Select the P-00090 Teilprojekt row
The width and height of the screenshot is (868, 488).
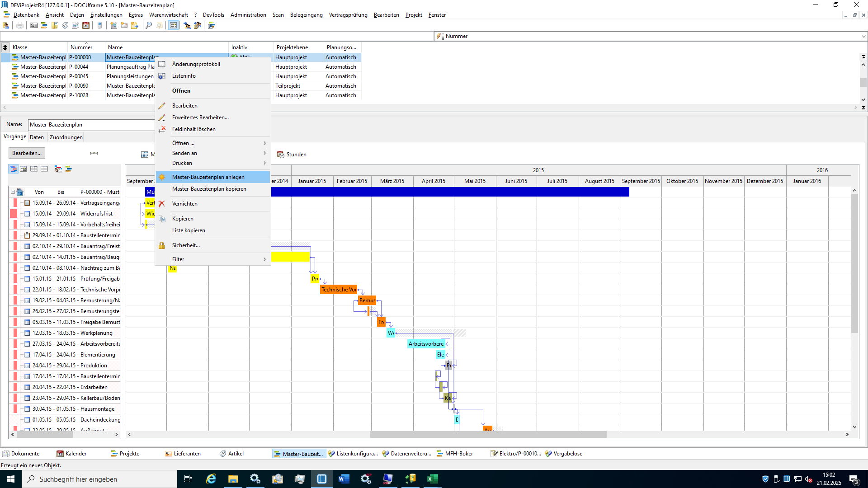(x=181, y=86)
